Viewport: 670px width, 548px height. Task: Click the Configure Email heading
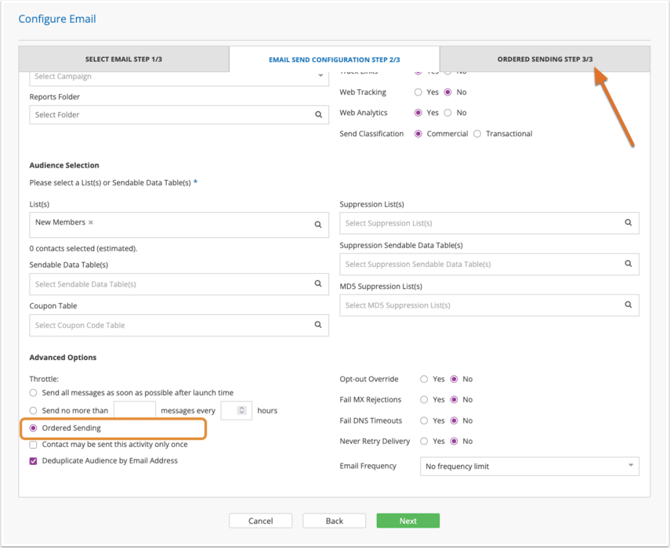click(x=57, y=19)
